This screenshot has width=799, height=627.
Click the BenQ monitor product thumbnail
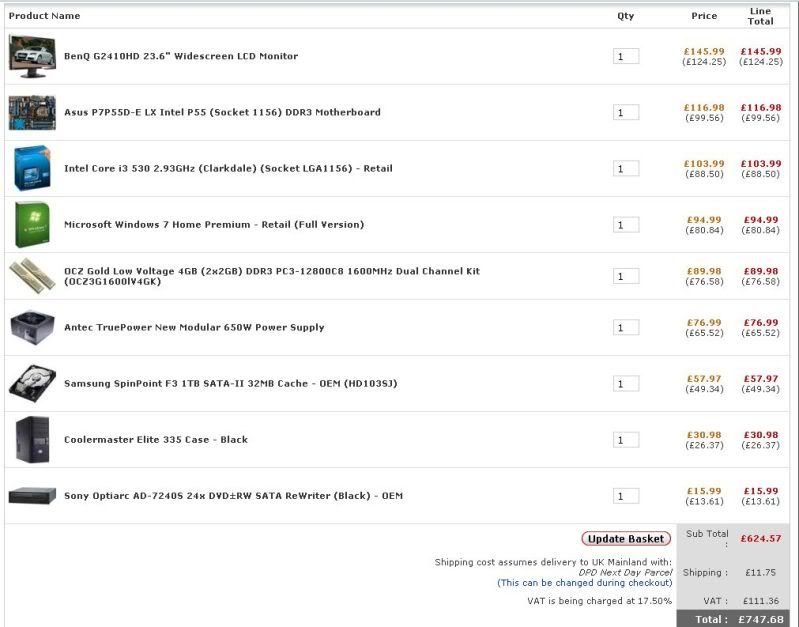point(32,56)
